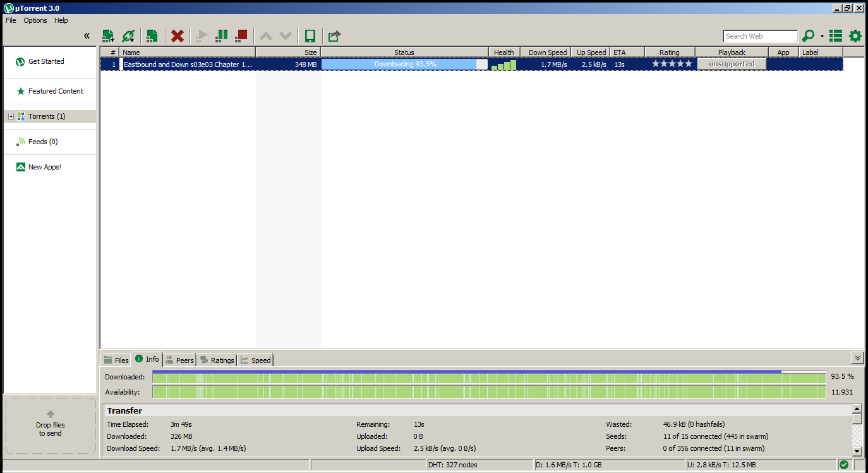Collapse the detailed info pane arrow
Screen dimensions: 868x473
click(857, 358)
